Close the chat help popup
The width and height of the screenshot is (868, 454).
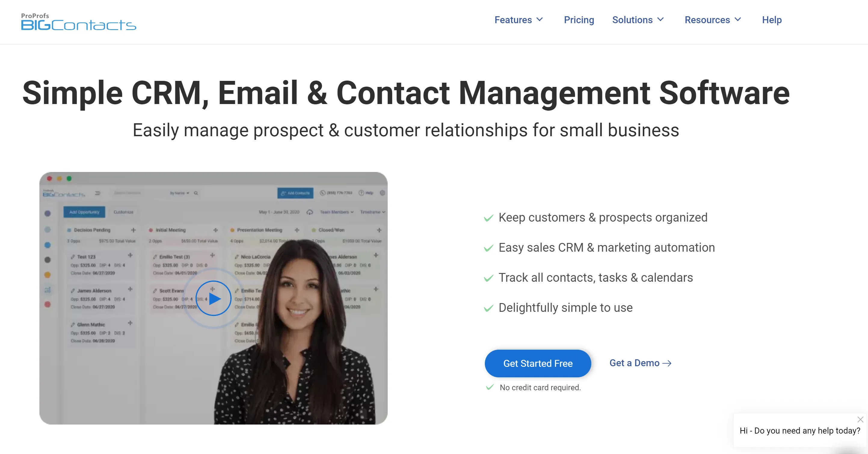point(860,419)
